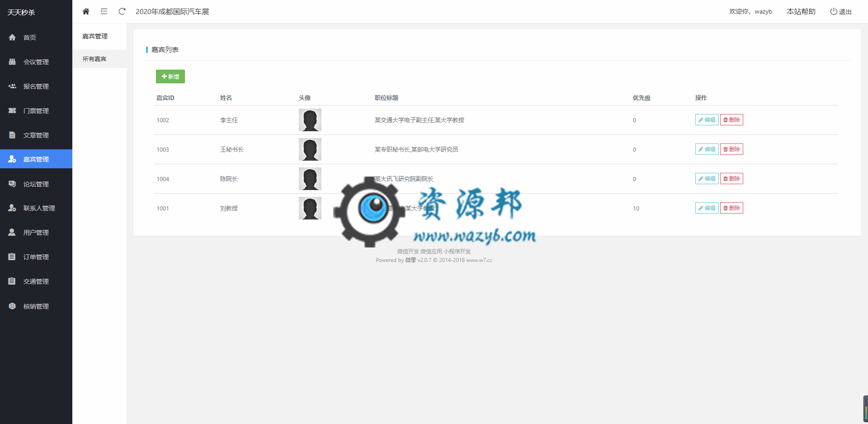Viewport: 868px width, 424px height.
Task: Click the 联系人管理 icon in sidebar
Action: point(12,208)
